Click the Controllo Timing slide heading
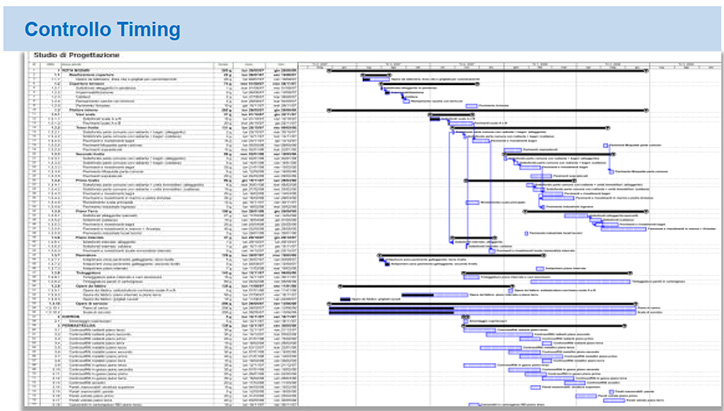 tap(102, 29)
